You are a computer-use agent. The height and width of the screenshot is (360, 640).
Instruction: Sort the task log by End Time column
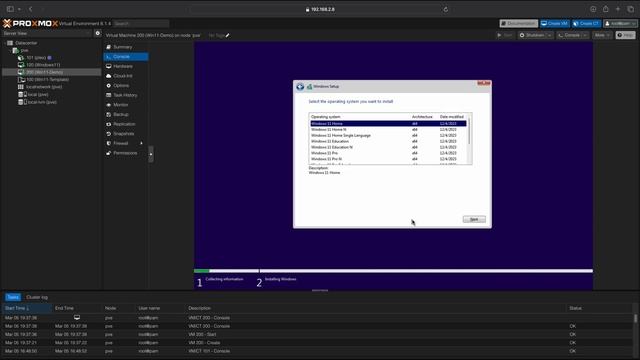tap(77, 308)
